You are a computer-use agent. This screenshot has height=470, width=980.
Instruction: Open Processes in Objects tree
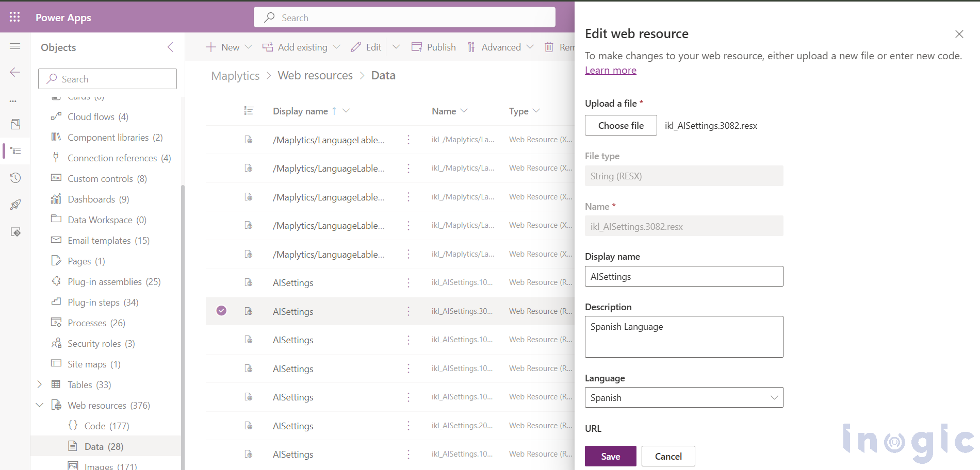[x=96, y=323]
